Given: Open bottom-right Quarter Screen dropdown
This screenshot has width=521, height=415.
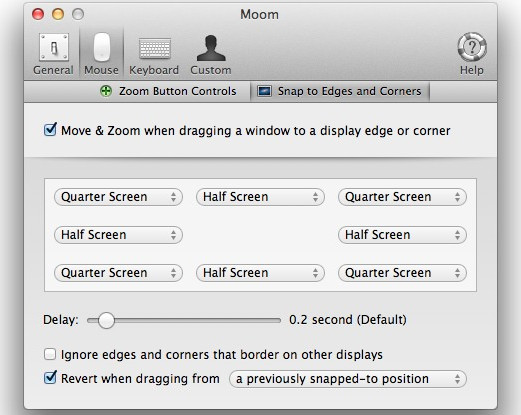Looking at the screenshot, I should tap(402, 273).
